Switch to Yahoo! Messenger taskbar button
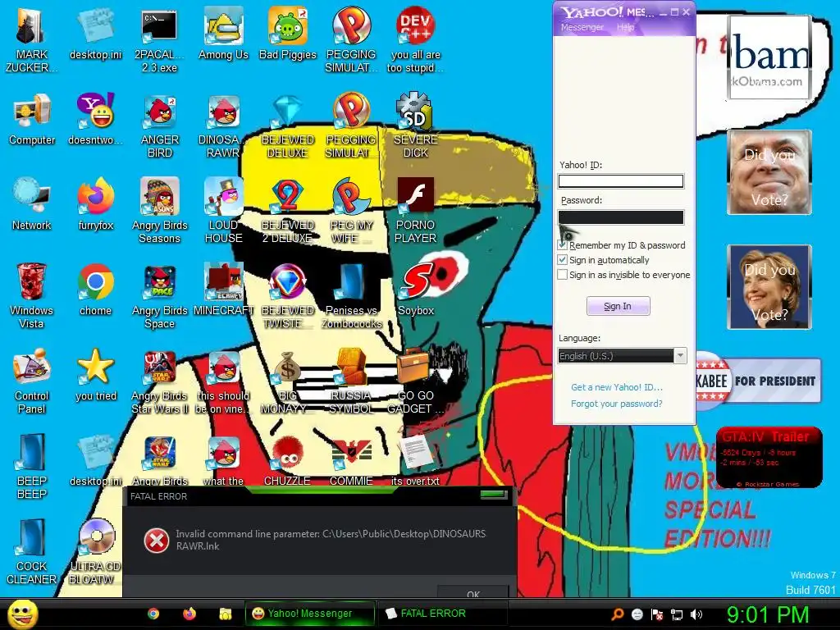This screenshot has width=840, height=630. point(309,614)
